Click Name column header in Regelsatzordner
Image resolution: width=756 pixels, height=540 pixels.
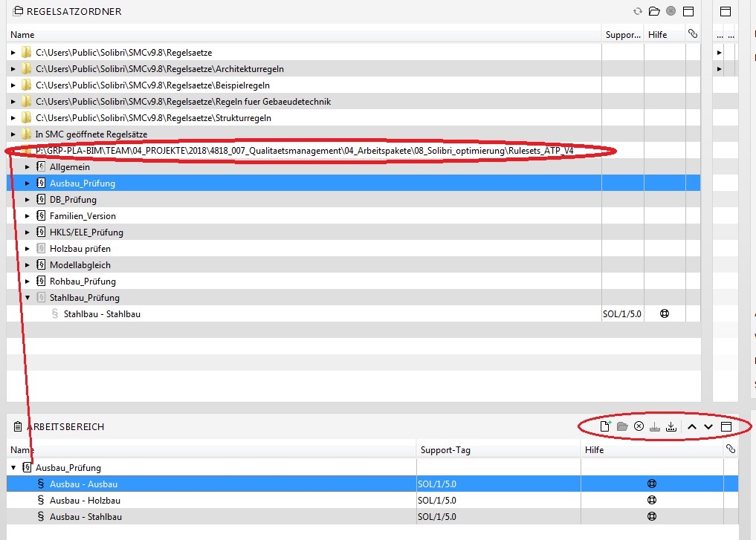(x=22, y=35)
